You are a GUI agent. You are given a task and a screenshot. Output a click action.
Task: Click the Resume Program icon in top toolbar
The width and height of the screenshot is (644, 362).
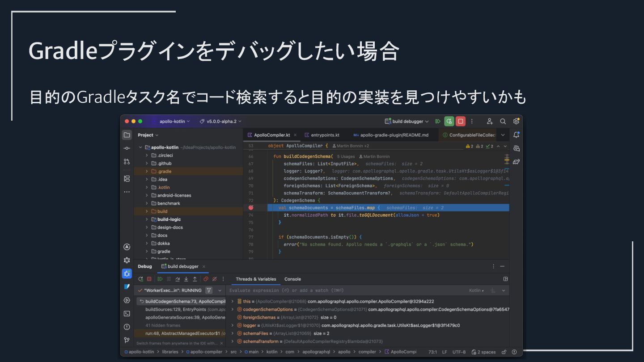coord(438,122)
